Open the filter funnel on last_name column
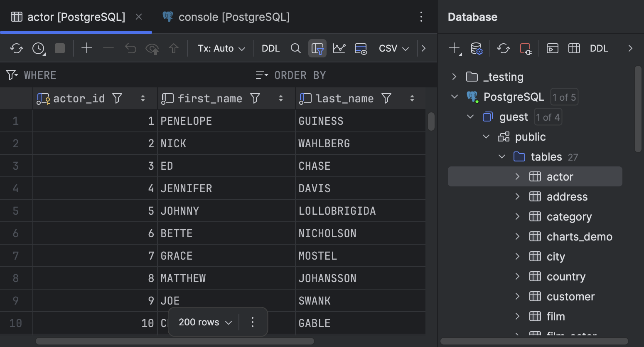The image size is (644, 347). pyautogui.click(x=386, y=98)
